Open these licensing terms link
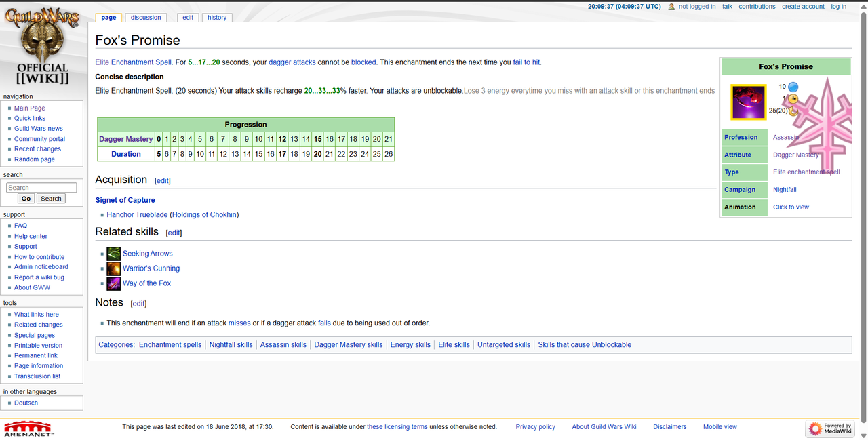Viewport: 868px width, 440px height. (x=397, y=427)
